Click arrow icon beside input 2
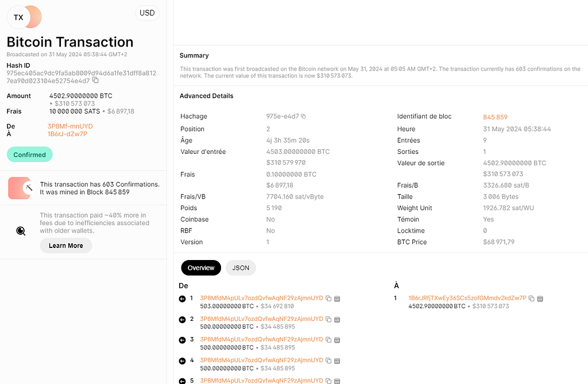Screen dimensions: 588x384 click(182, 320)
